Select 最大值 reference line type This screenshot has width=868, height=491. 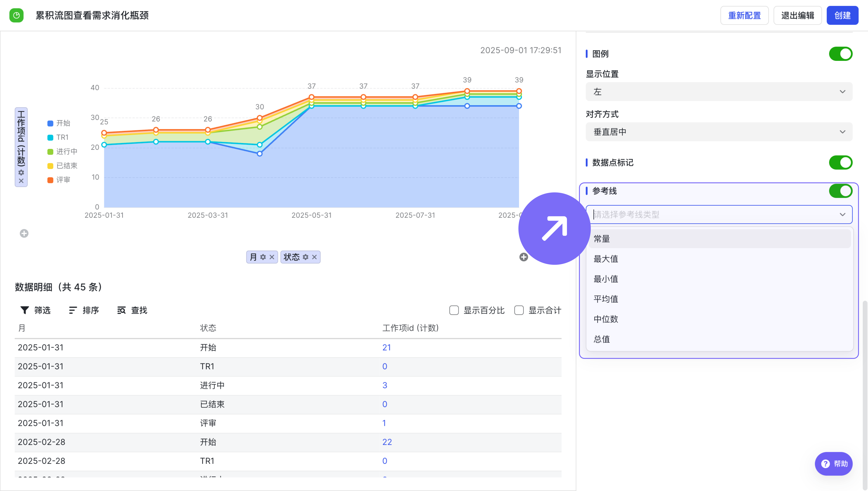click(719, 259)
